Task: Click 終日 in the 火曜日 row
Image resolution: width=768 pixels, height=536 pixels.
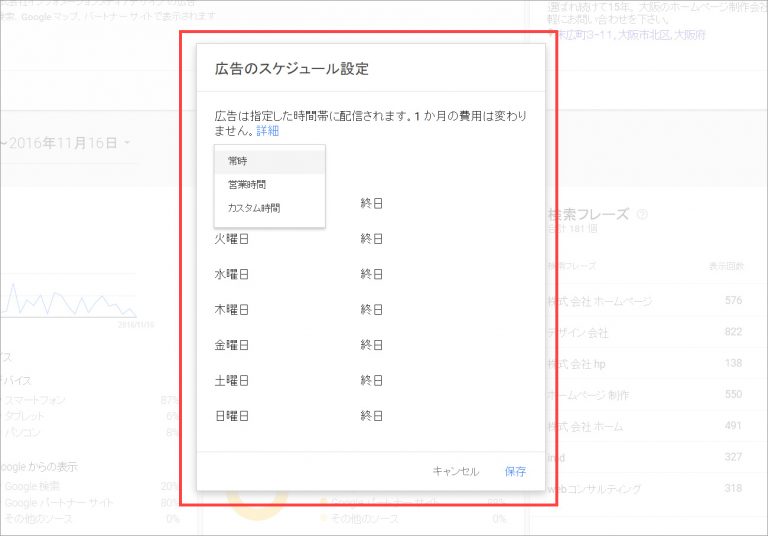Action: click(372, 239)
